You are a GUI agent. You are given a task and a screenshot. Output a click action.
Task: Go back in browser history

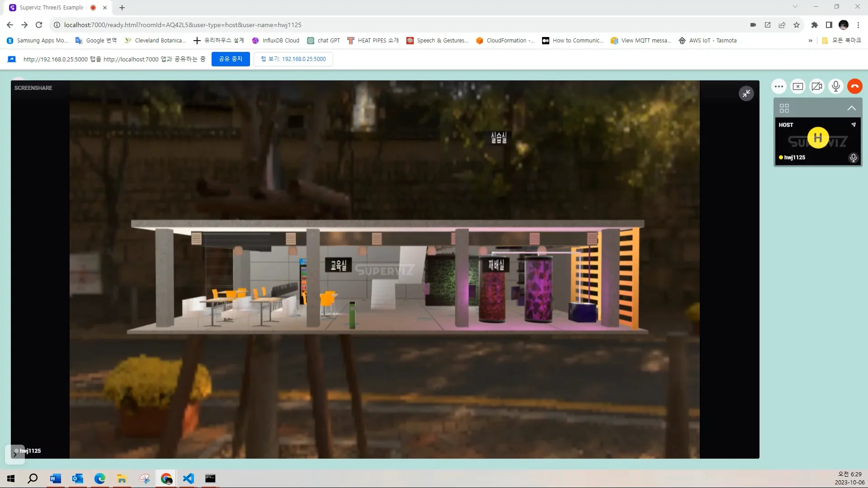(10, 25)
